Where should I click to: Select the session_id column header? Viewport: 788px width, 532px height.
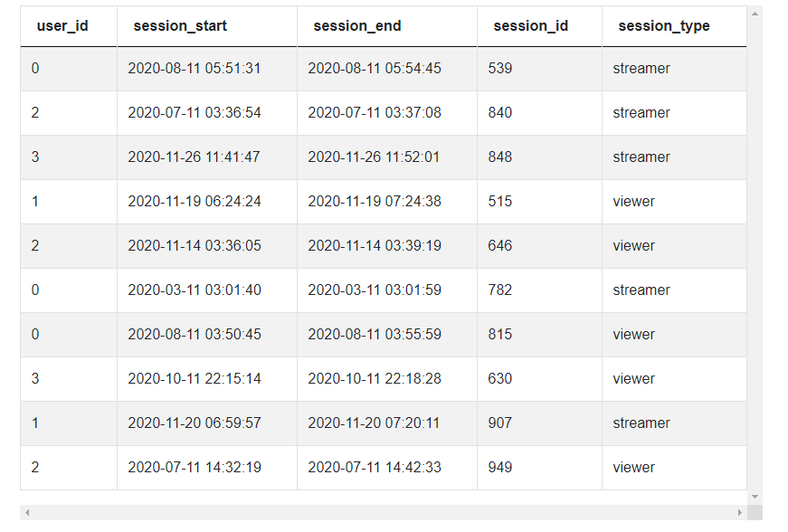tap(531, 25)
